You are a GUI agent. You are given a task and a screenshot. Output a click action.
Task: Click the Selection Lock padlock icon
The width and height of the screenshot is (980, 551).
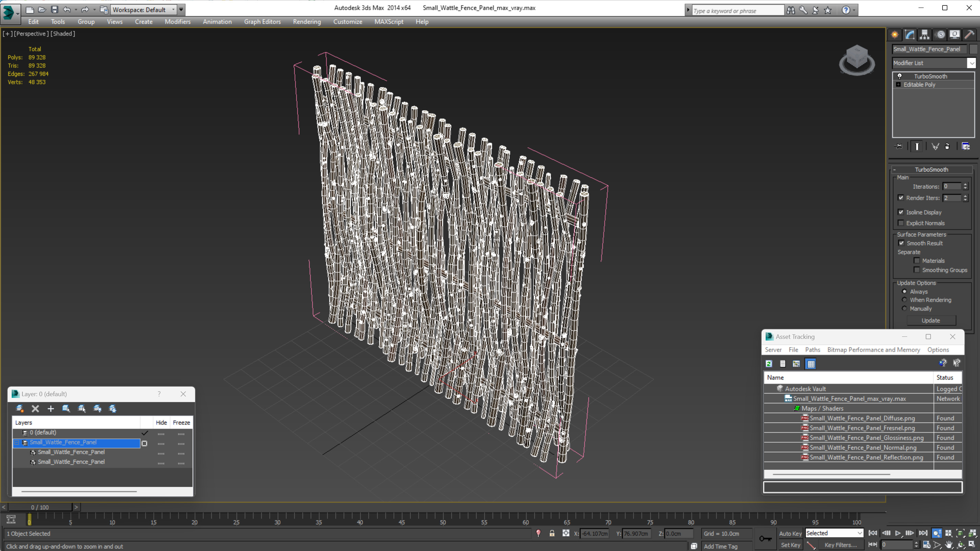tap(552, 533)
